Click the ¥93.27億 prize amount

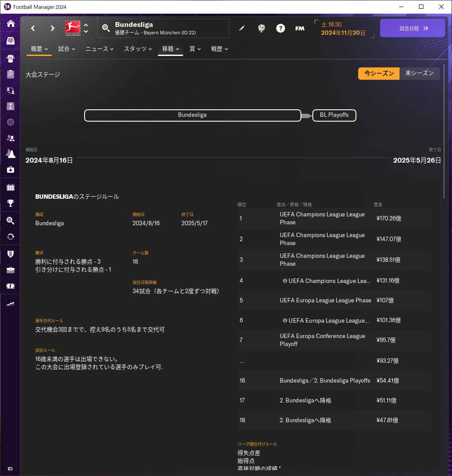[387, 361]
